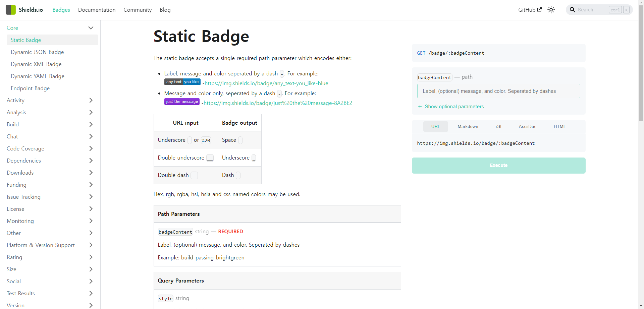Screen dimensions: 644x309
Task: Expand the License category chevron
Action: [91, 209]
